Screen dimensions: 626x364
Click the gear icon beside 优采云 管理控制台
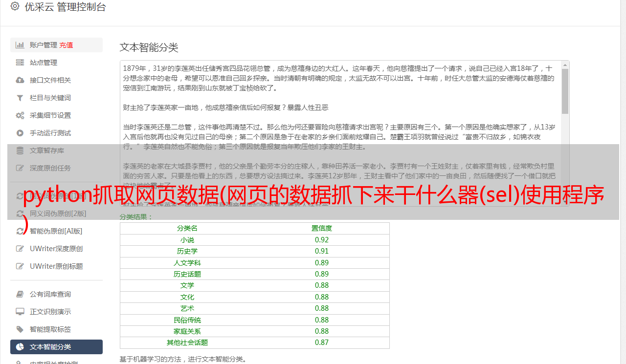point(15,6)
